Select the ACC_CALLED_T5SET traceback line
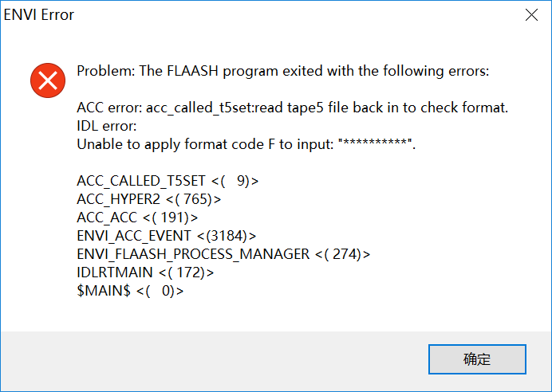Image resolution: width=552 pixels, height=392 pixels. click(x=168, y=181)
